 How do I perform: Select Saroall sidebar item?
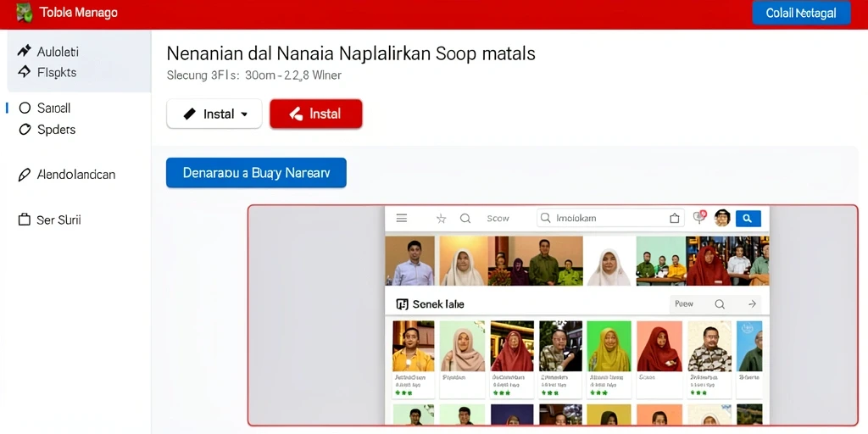tap(53, 108)
